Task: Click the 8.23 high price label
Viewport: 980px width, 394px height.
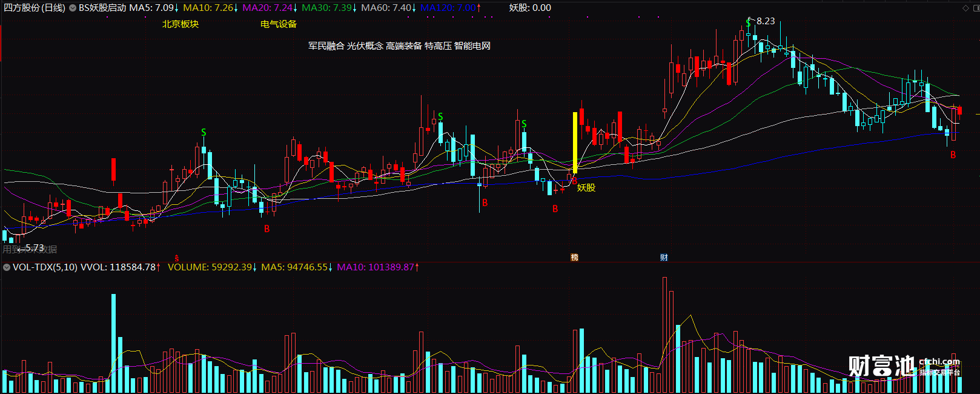Action: pyautogui.click(x=766, y=21)
